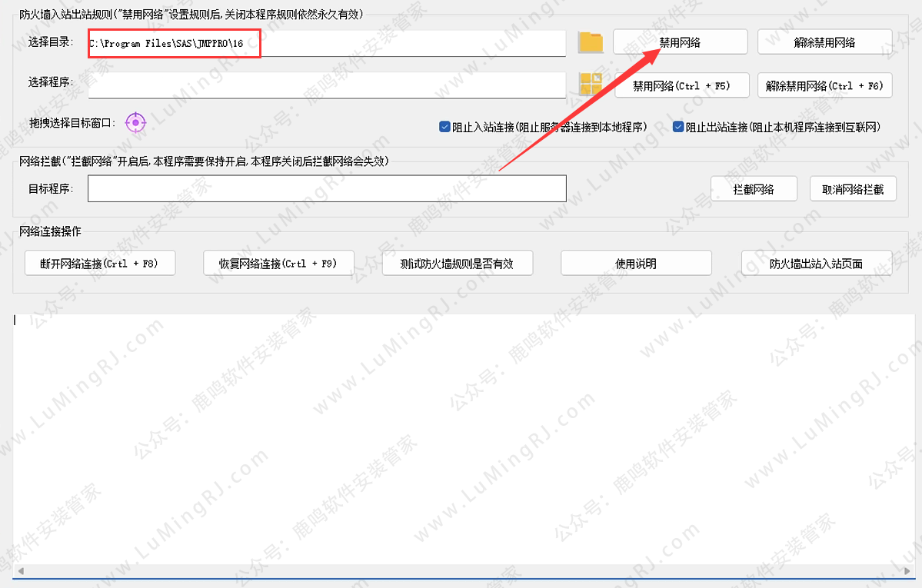Viewport: 922px width, 588px height.
Task: Toggle the 阻止出站连接 checkbox
Action: coord(678,127)
